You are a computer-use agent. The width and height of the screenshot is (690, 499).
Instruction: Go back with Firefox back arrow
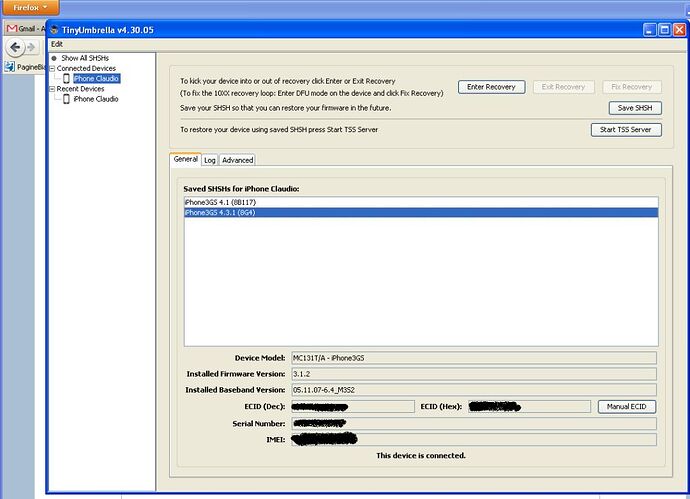pyautogui.click(x=15, y=47)
